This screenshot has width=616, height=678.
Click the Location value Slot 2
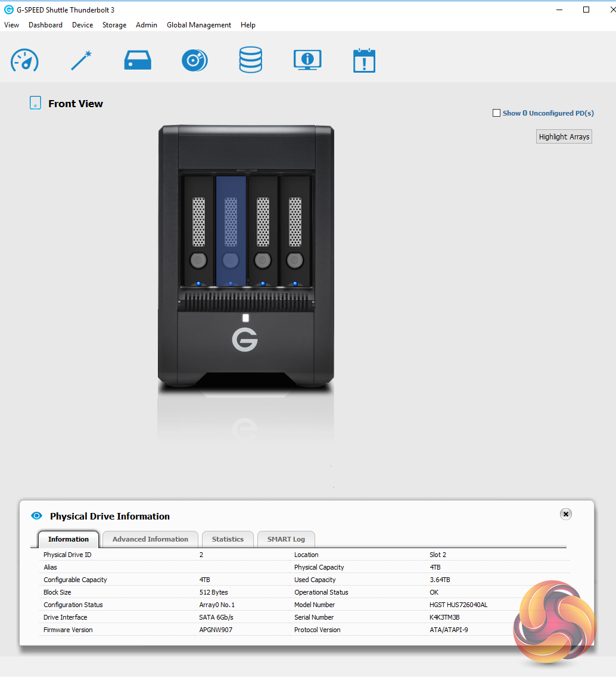point(437,555)
